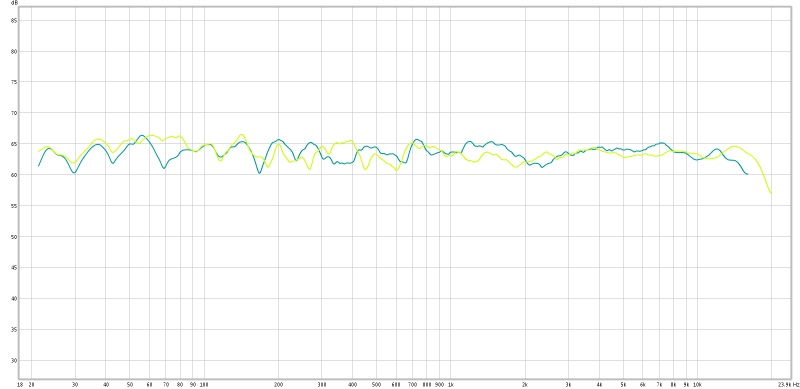
Task: Click the 45 label on the dB axis
Action: click(x=14, y=268)
